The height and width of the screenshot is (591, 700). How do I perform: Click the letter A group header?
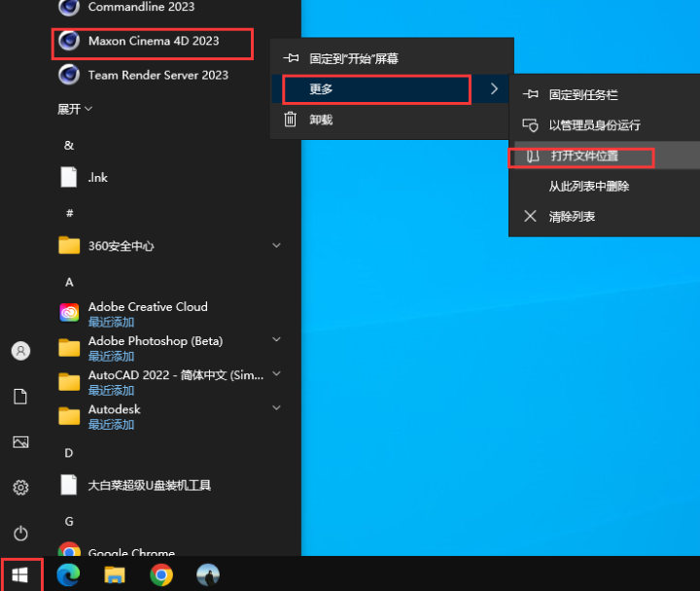pos(69,282)
